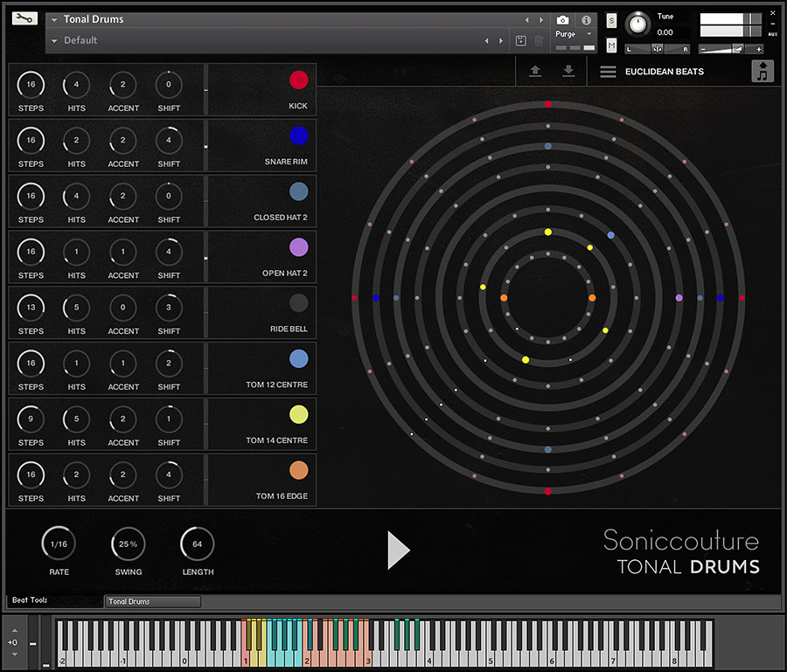Click the upload pattern arrow icon

[x=535, y=71]
